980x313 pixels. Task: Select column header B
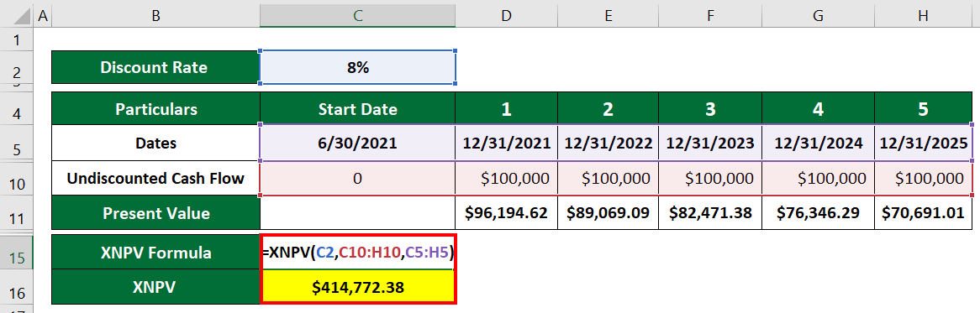[155, 15]
